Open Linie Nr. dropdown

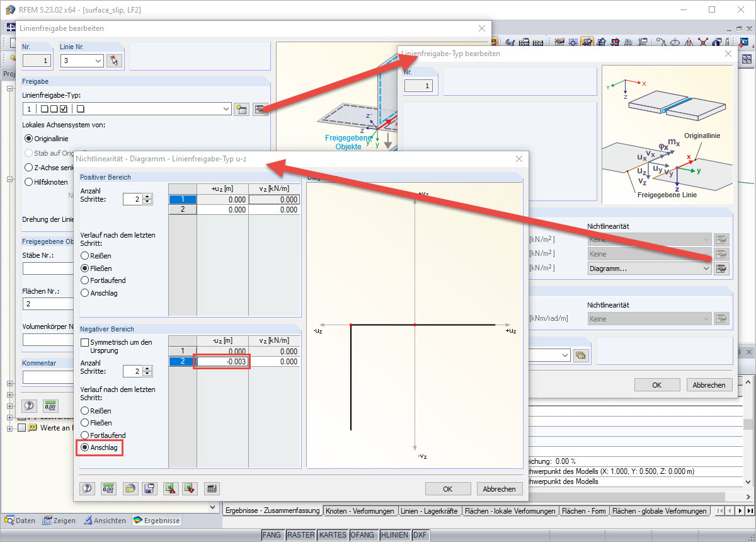pyautogui.click(x=98, y=61)
